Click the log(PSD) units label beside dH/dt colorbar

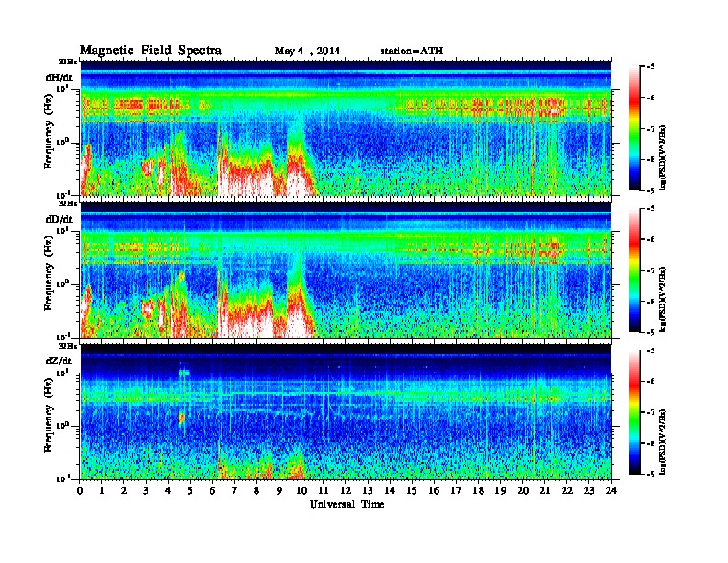click(663, 157)
